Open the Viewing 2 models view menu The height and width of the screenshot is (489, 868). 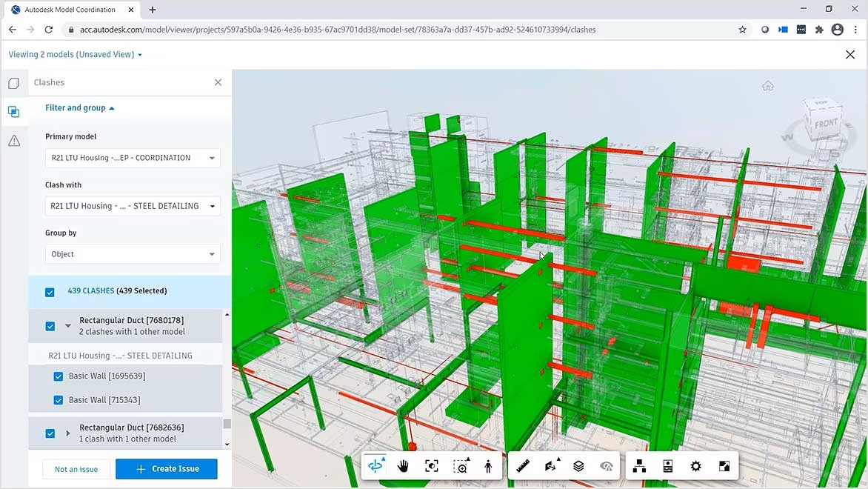(74, 54)
